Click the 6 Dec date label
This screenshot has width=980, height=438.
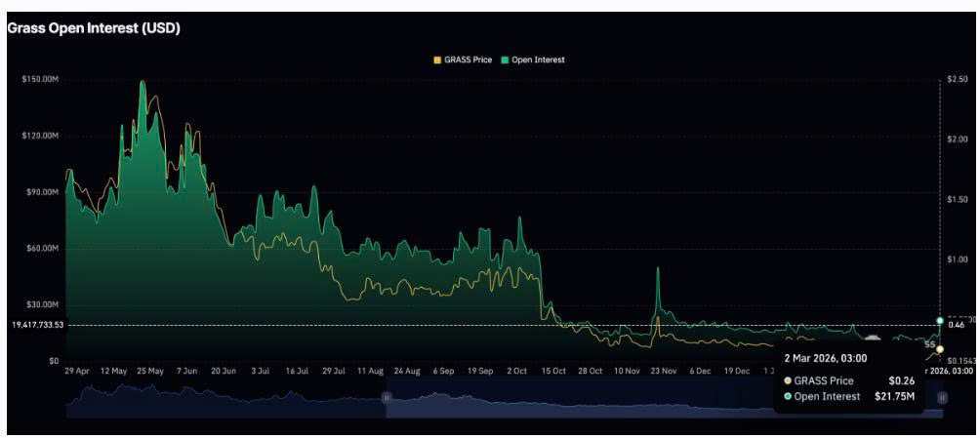[x=700, y=371]
